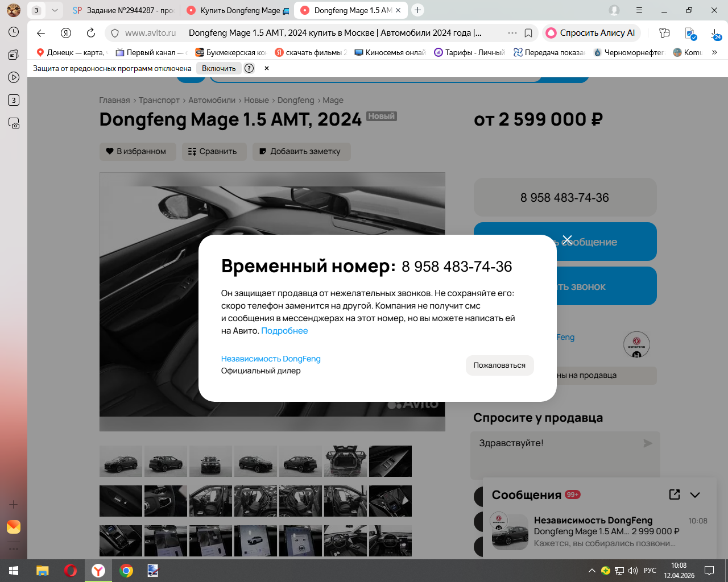Open Букмекерская контора bookmark

tap(231, 52)
